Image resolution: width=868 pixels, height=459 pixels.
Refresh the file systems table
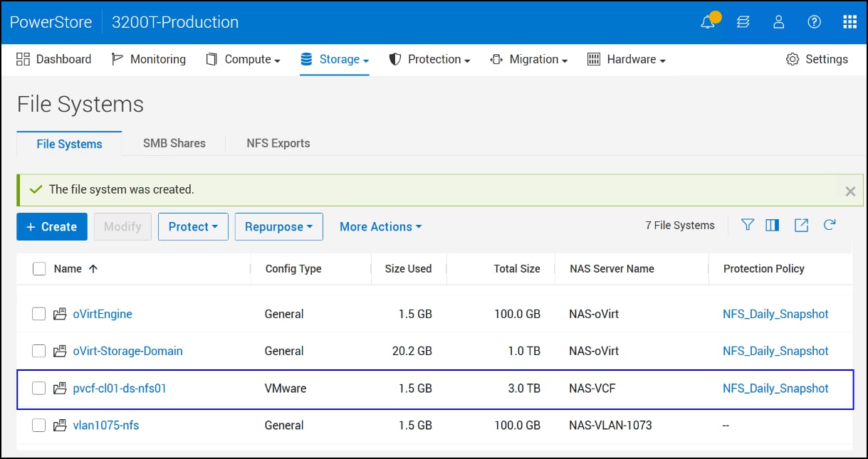coord(830,225)
